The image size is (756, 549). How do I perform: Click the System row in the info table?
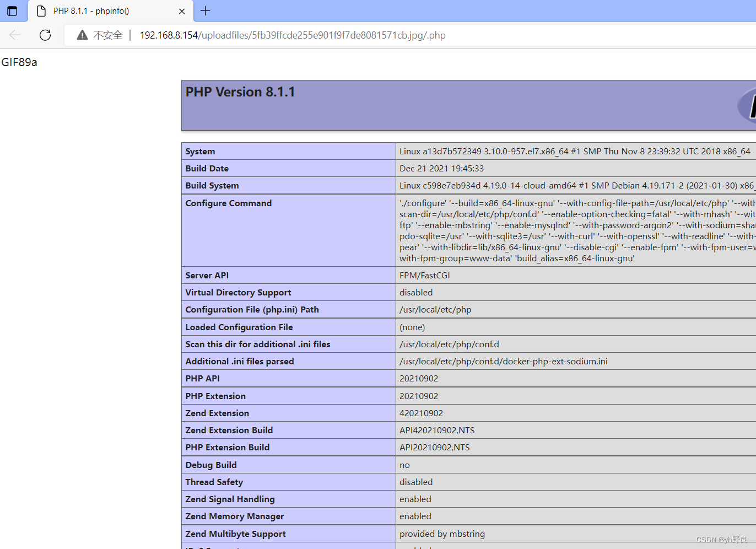(x=200, y=151)
